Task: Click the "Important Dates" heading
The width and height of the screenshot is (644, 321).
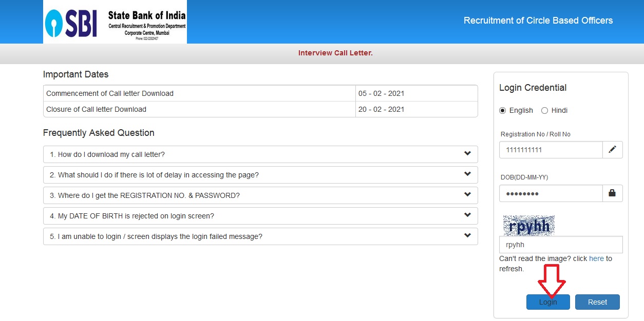Action: (x=76, y=74)
